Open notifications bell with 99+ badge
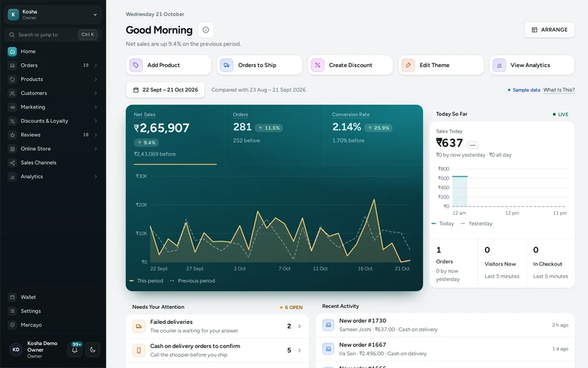 (75, 349)
